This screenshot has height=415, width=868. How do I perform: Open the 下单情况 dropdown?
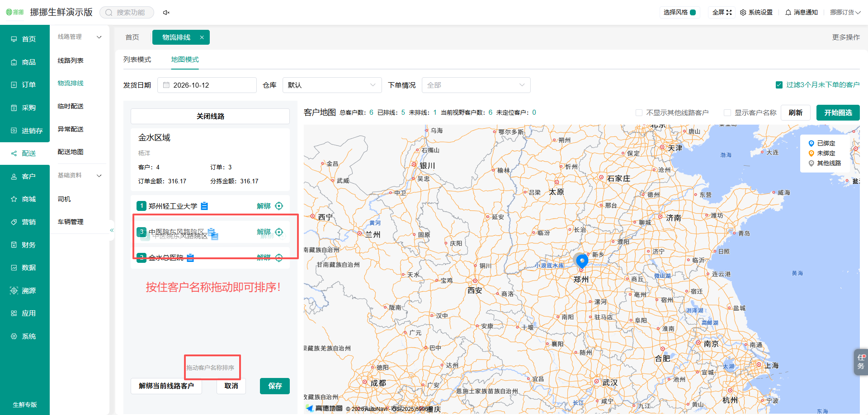coord(476,85)
